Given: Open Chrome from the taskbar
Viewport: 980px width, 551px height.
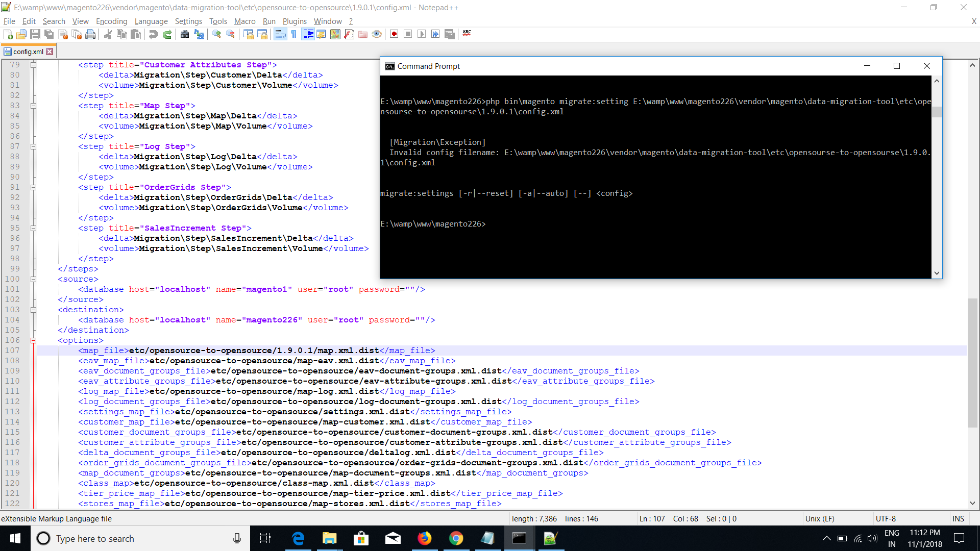Looking at the screenshot, I should point(456,538).
